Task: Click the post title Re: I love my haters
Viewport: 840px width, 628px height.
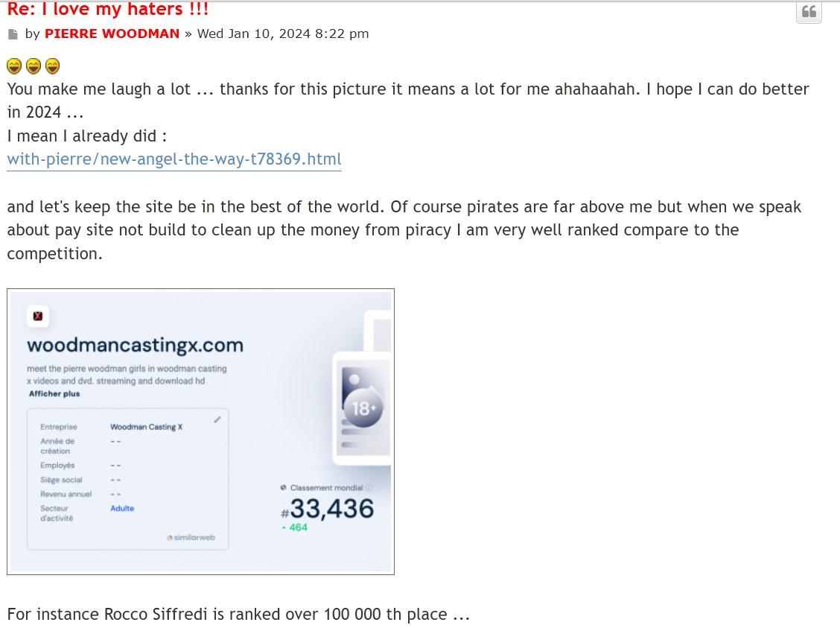Action: click(x=108, y=9)
